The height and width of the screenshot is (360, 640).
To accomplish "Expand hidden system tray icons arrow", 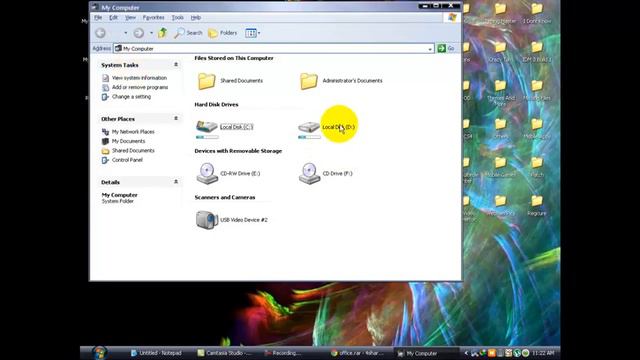I will click(467, 353).
